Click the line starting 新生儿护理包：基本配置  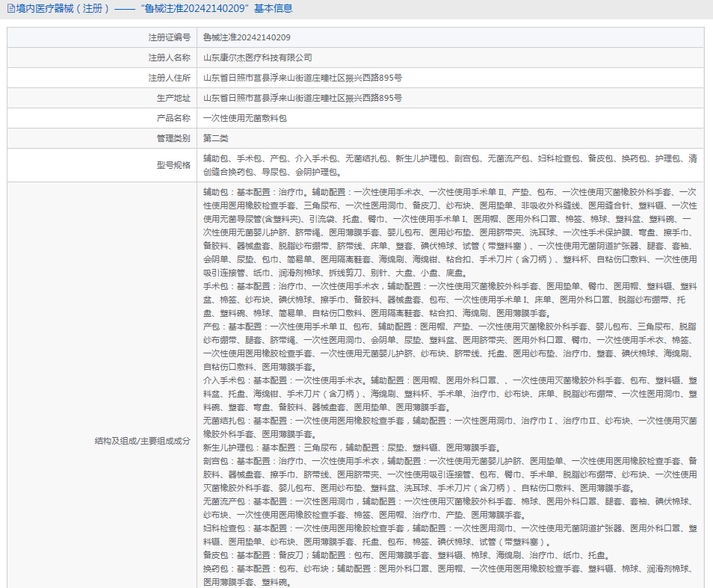(353, 448)
